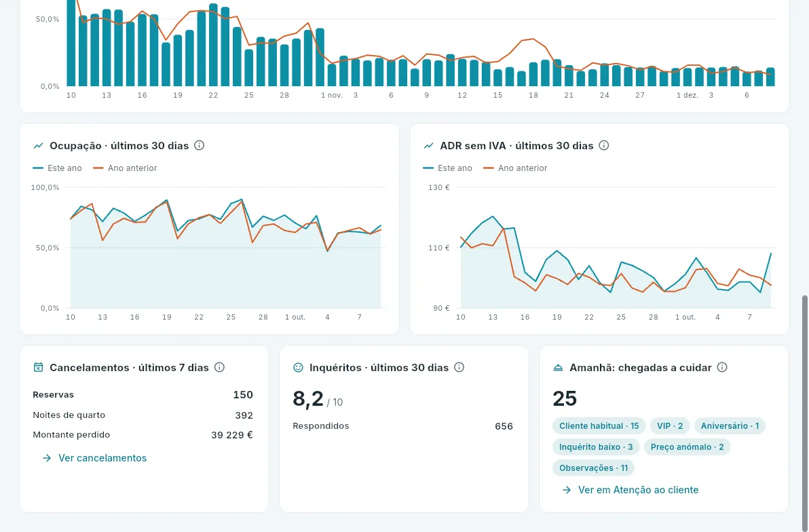809x532 pixels.
Task: Open info icon next to Ocupação title
Action: tap(199, 145)
